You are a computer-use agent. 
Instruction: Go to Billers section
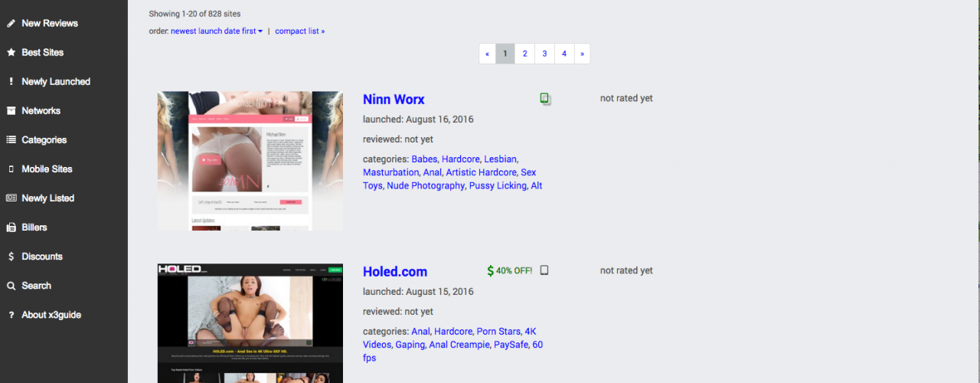pyautogui.click(x=34, y=227)
